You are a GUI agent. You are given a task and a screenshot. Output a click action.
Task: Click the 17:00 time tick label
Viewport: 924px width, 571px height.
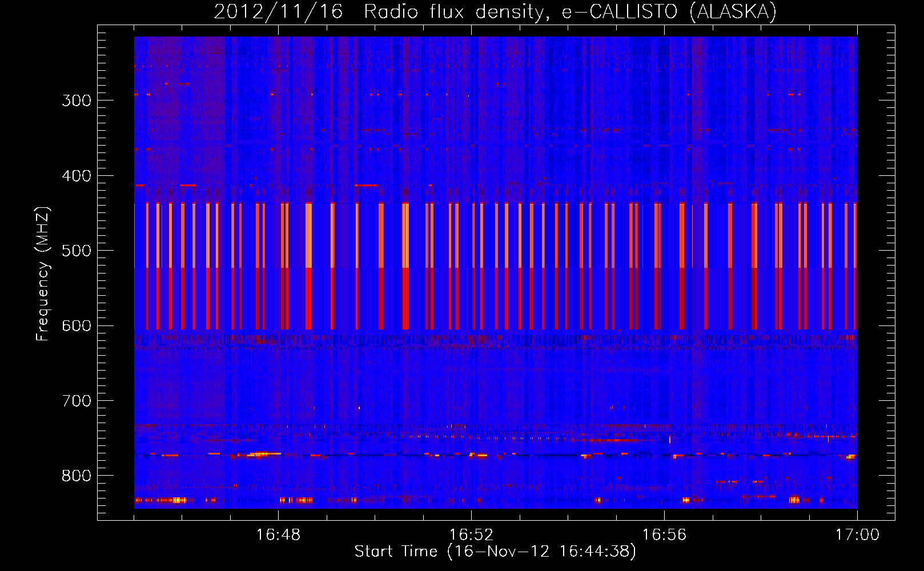coord(857,535)
